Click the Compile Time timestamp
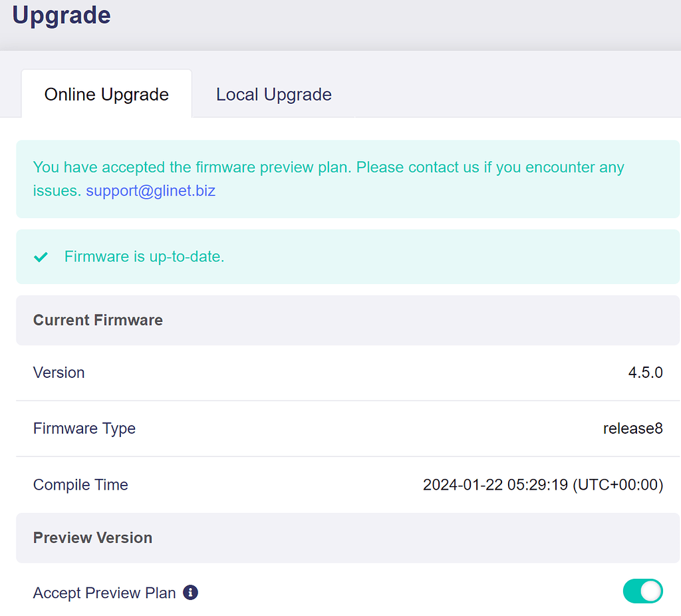Image resolution: width=681 pixels, height=616 pixels. click(x=543, y=484)
